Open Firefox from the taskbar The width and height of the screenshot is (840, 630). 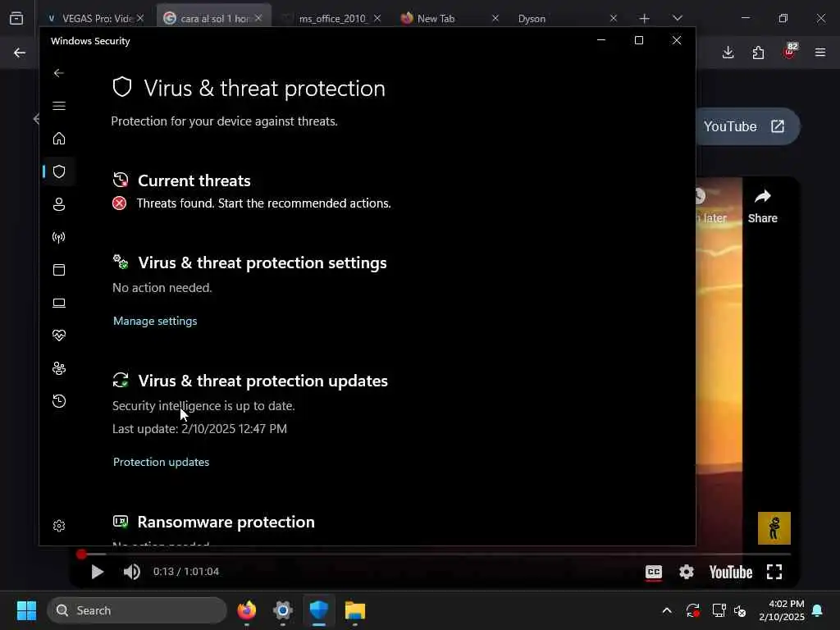tap(246, 610)
